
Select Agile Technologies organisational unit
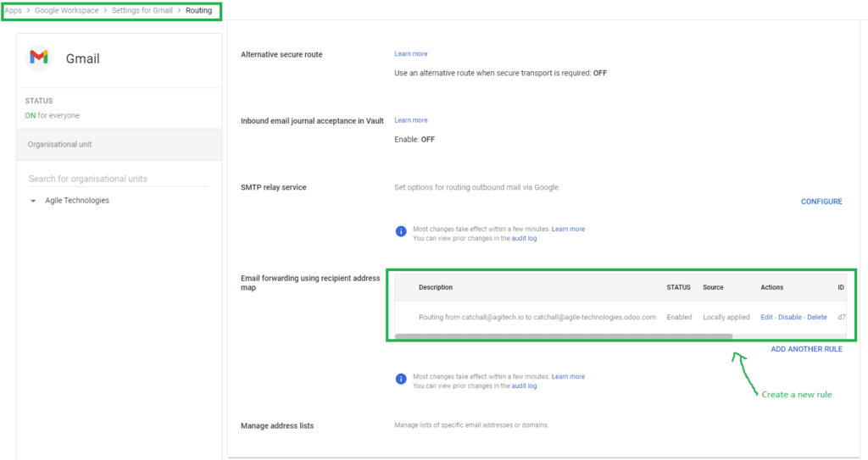77,201
